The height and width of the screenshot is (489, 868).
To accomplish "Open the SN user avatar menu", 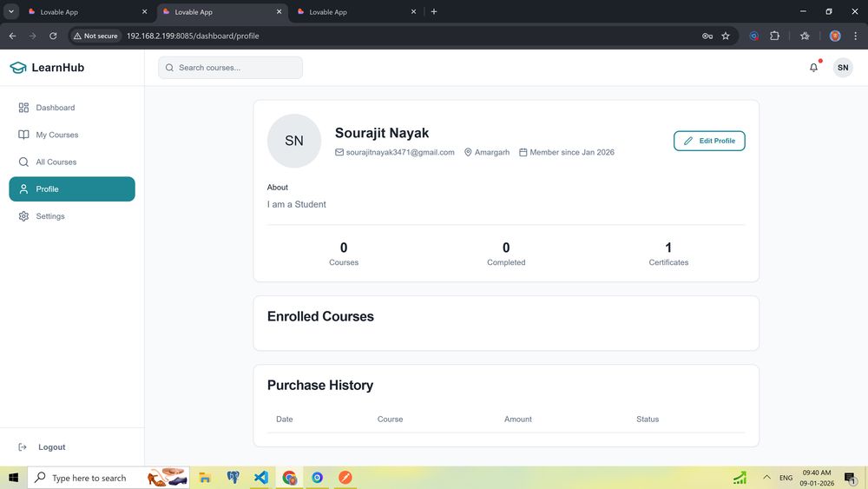I will click(843, 68).
